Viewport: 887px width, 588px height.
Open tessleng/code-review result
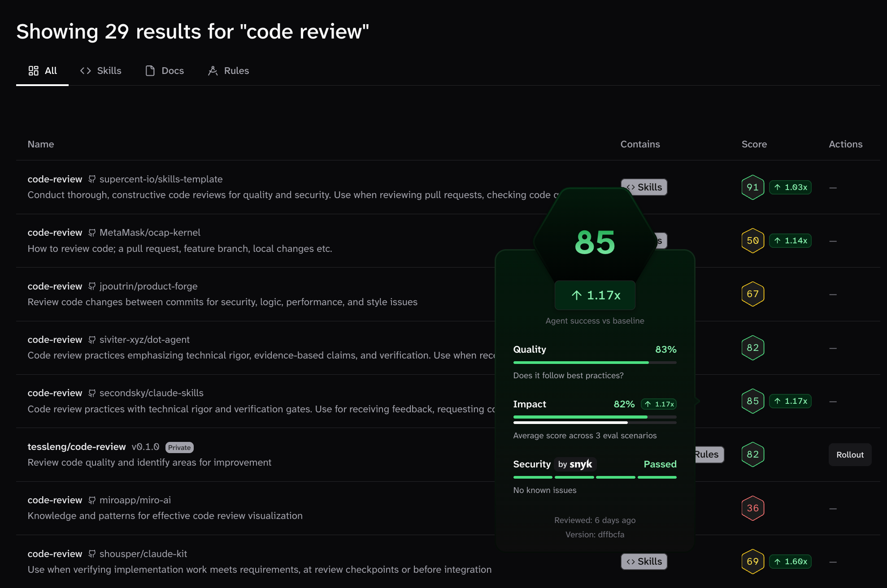[77, 447]
